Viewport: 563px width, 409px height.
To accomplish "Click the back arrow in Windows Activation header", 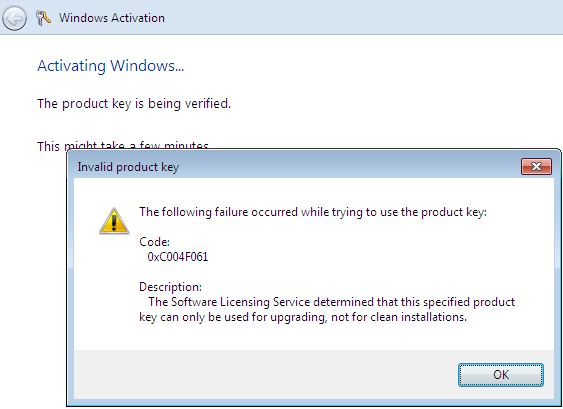I will (14, 18).
